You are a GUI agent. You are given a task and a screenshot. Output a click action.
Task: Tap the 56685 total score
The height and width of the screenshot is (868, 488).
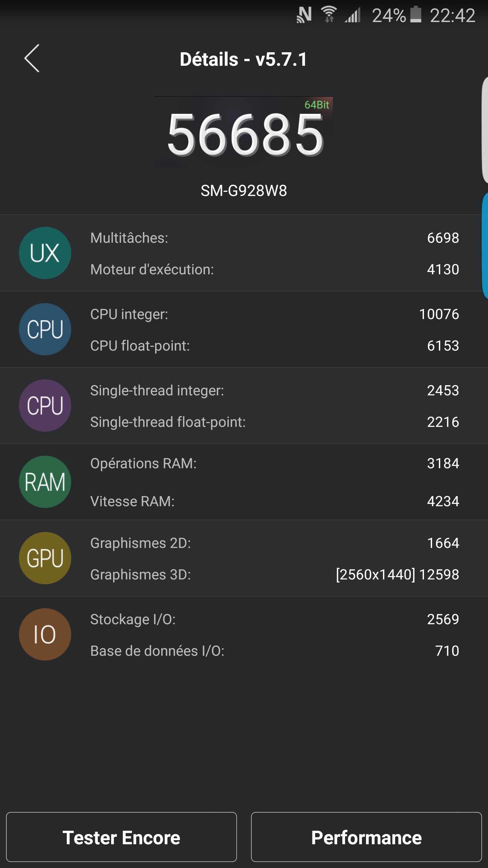click(x=245, y=135)
